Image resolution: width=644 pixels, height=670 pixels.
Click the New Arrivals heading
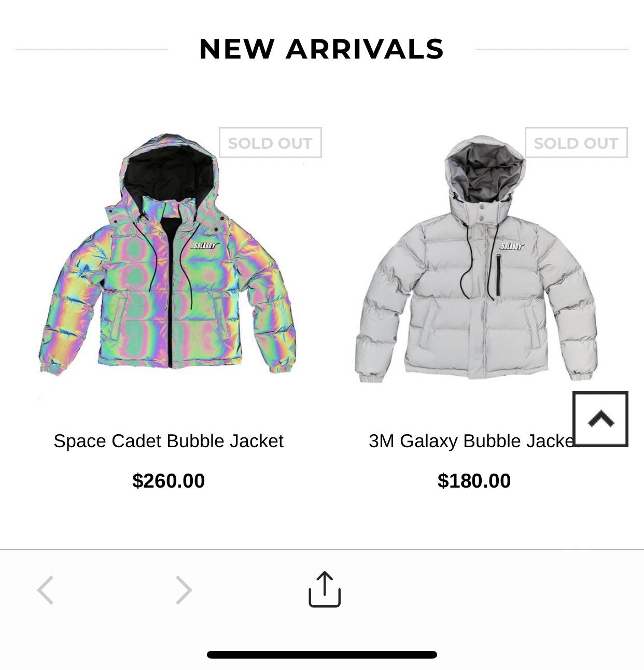coord(321,49)
